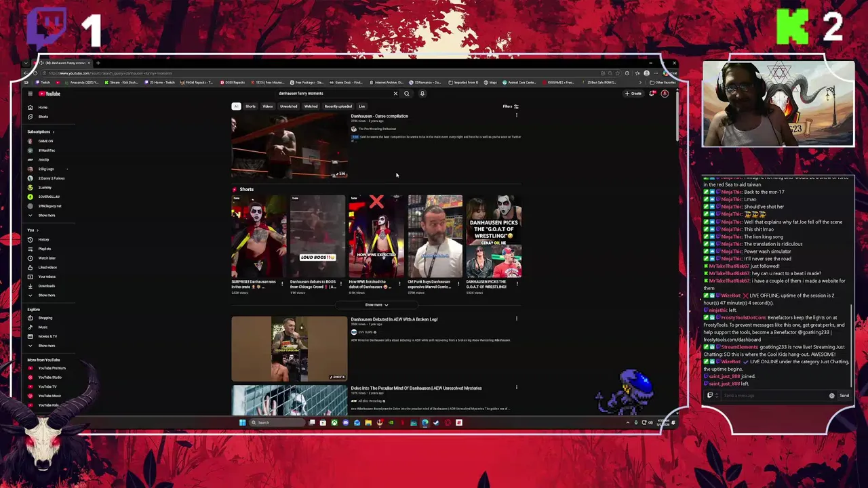Viewport: 868px width, 488px height.
Task: Open the account avatar menu
Action: coord(665,94)
